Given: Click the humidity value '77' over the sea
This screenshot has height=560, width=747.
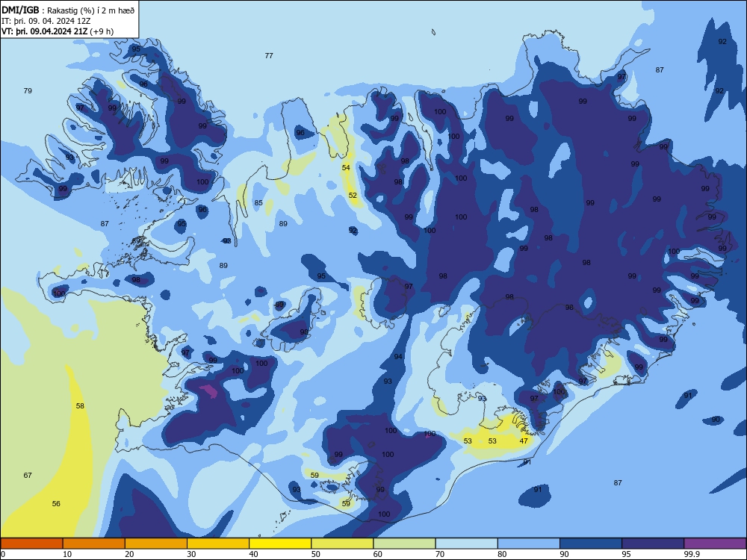Looking at the screenshot, I should tap(269, 56).
